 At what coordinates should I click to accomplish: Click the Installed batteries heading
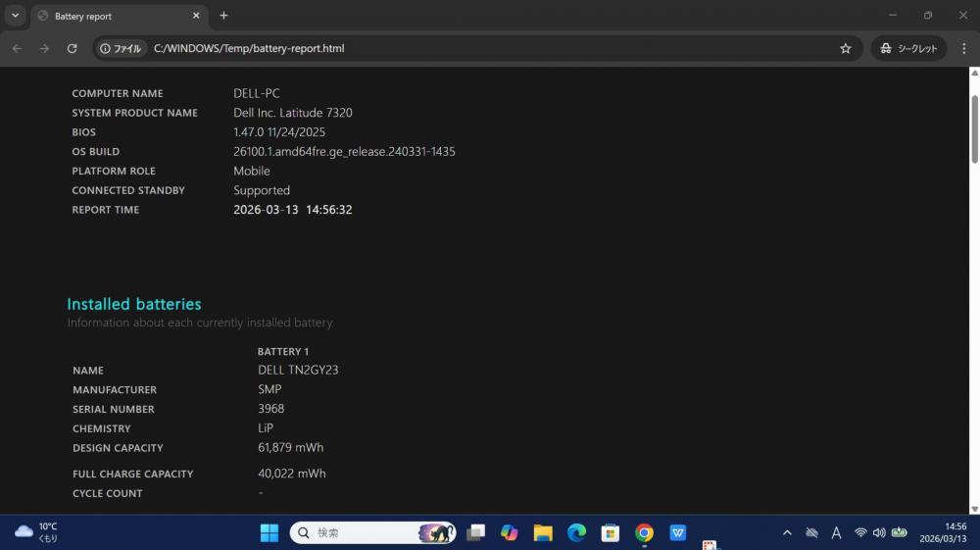(x=134, y=304)
